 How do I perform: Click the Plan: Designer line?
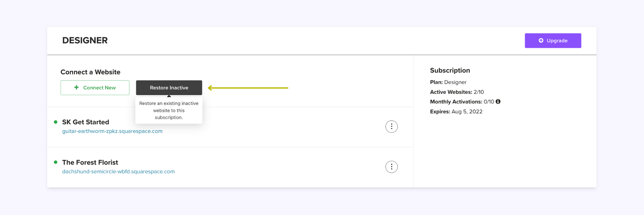tap(448, 82)
